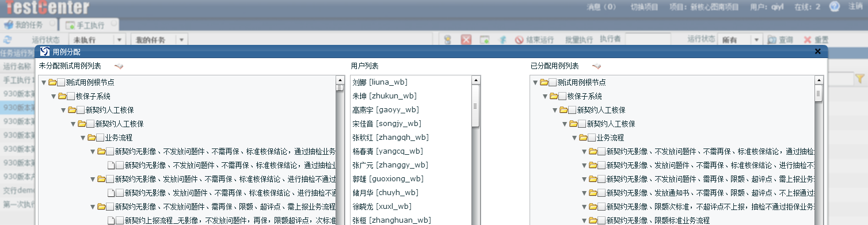Click the open-book icon beside 已分配用例列表

pyautogui.click(x=596, y=67)
